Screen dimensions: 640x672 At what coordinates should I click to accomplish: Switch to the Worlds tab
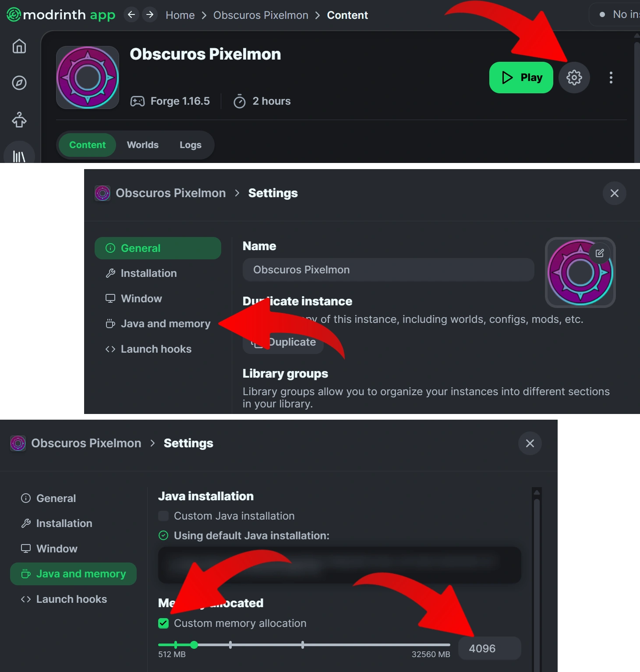click(142, 145)
